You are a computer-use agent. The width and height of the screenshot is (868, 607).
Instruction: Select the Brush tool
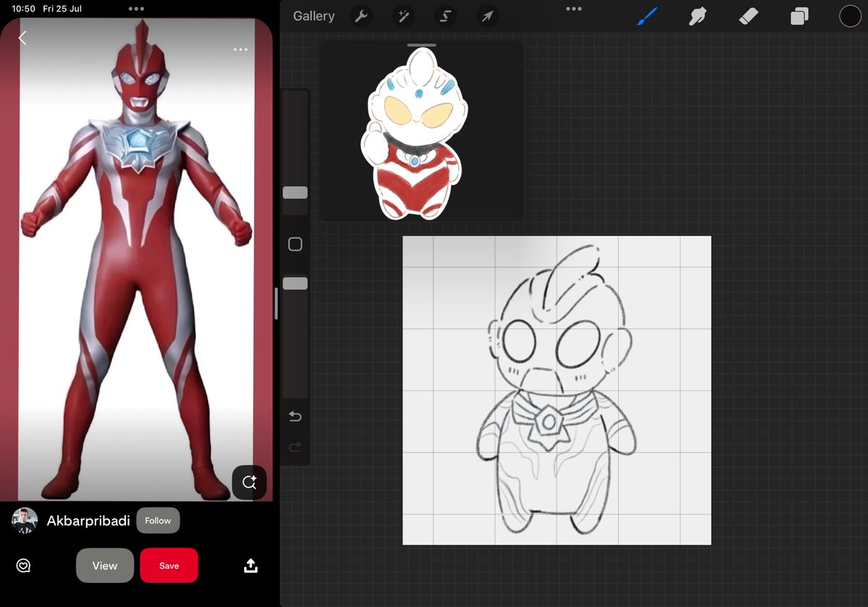coord(647,16)
